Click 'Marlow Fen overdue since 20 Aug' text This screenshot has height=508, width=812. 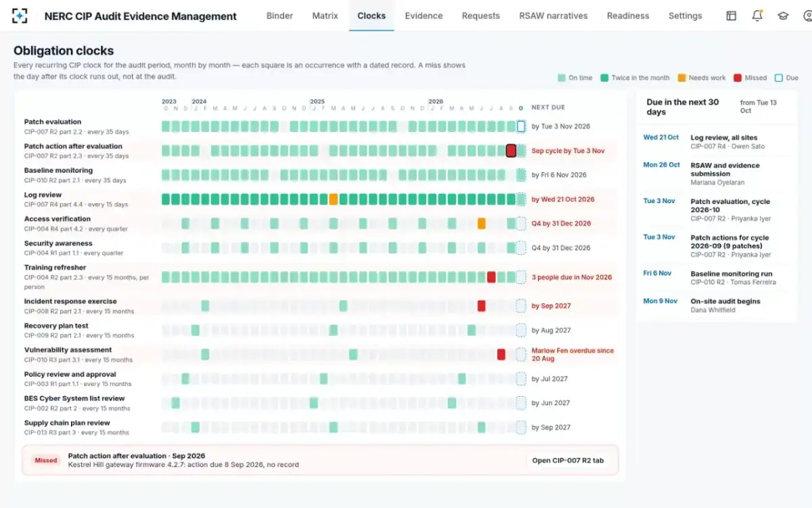[572, 355]
